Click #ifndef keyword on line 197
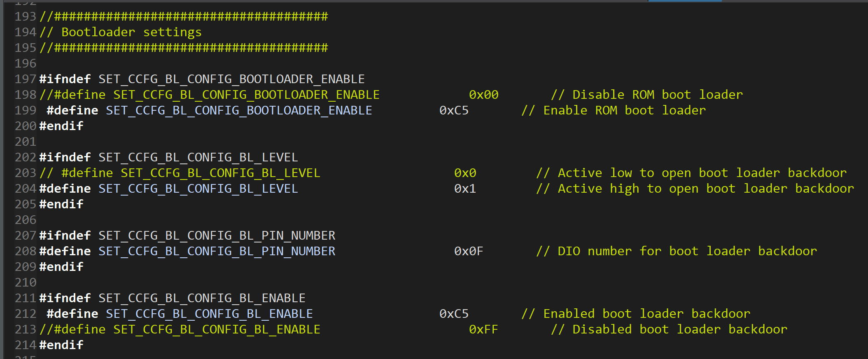868x359 pixels. [65, 79]
